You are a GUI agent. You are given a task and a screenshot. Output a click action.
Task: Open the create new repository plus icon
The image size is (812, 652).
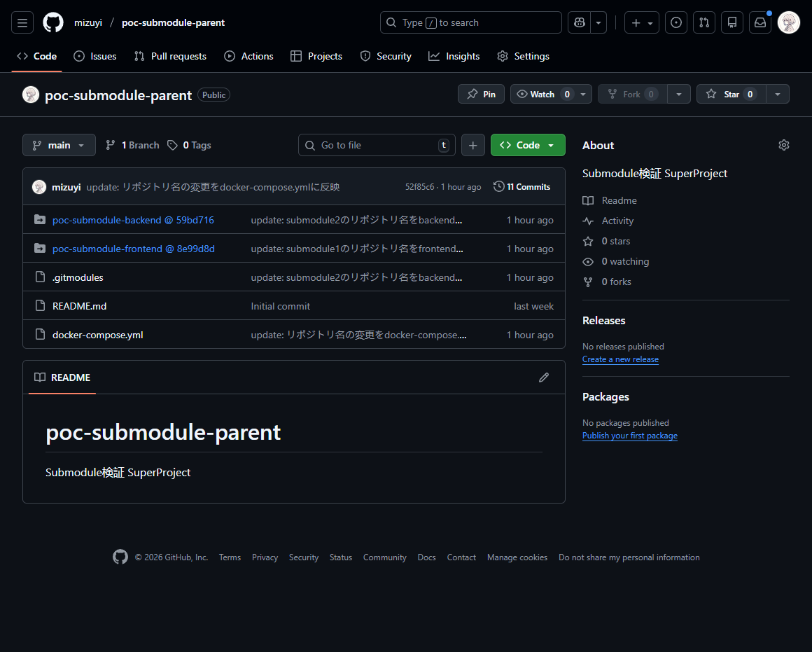tap(636, 22)
